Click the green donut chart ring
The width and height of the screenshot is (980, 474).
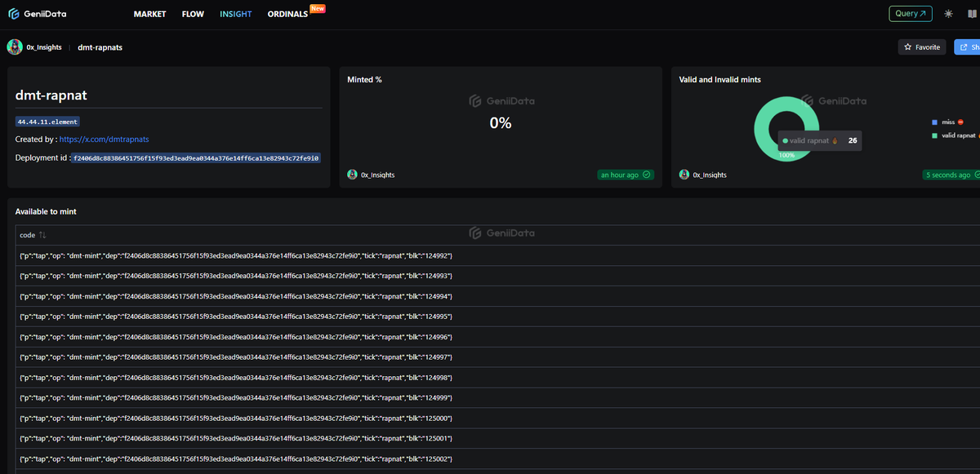tap(760, 131)
